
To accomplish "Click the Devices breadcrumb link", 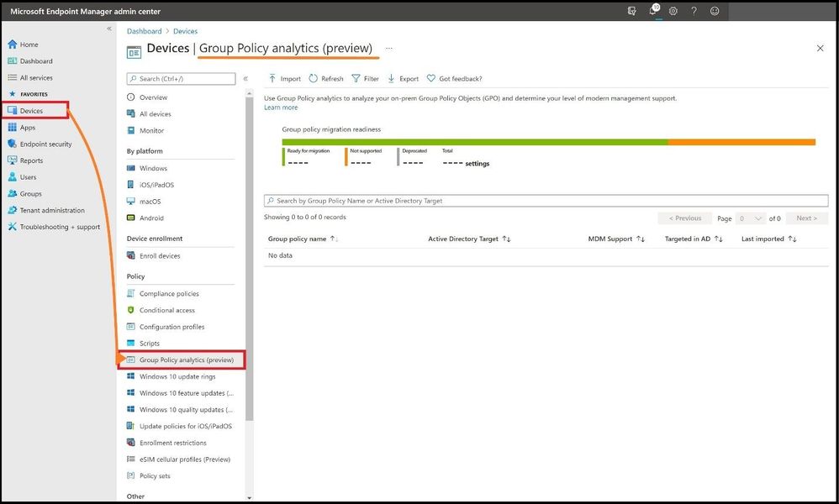I will tap(185, 31).
